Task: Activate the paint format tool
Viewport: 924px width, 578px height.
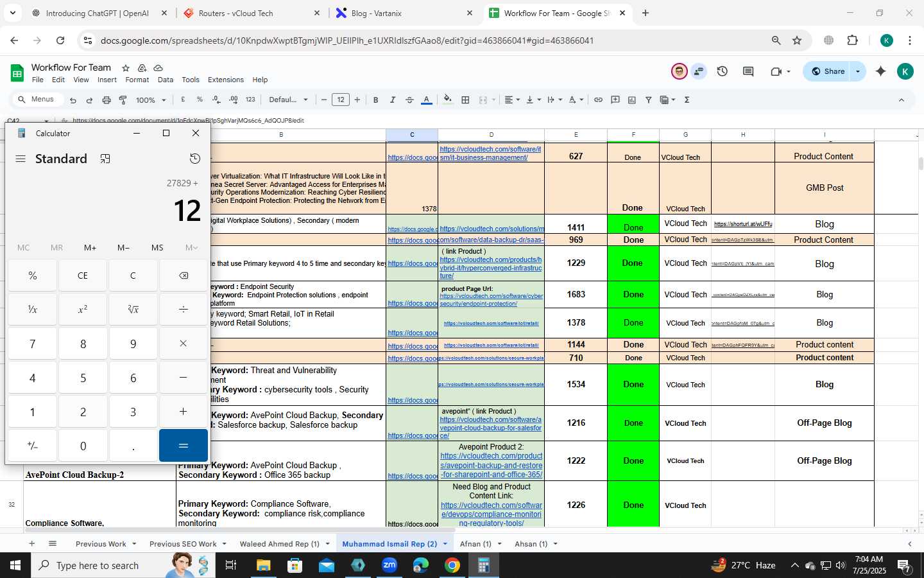Action: [x=123, y=100]
